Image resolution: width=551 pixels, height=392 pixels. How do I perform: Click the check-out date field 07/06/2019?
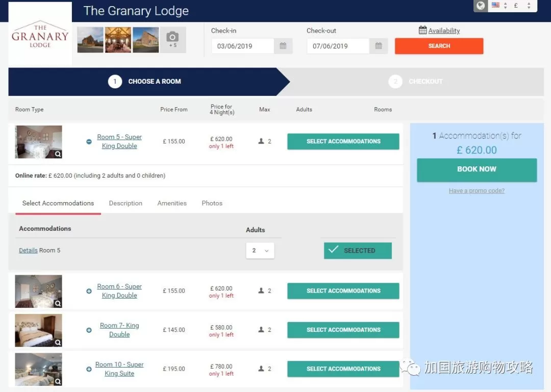338,46
